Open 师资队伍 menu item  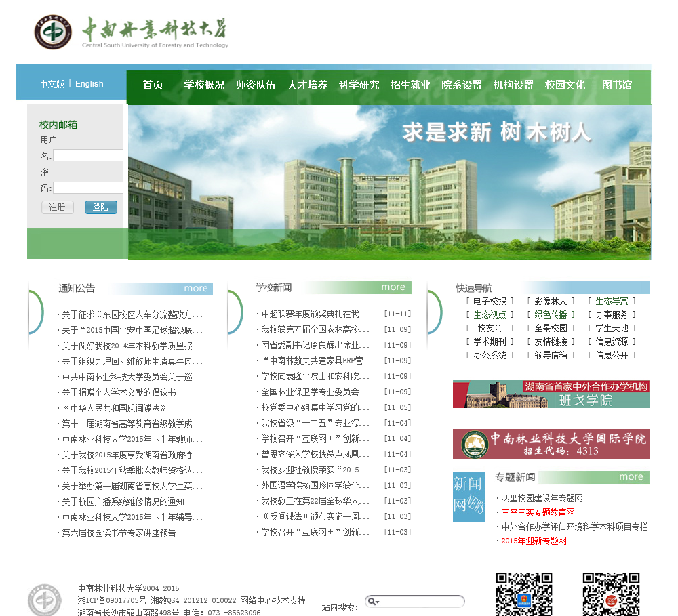coord(256,85)
